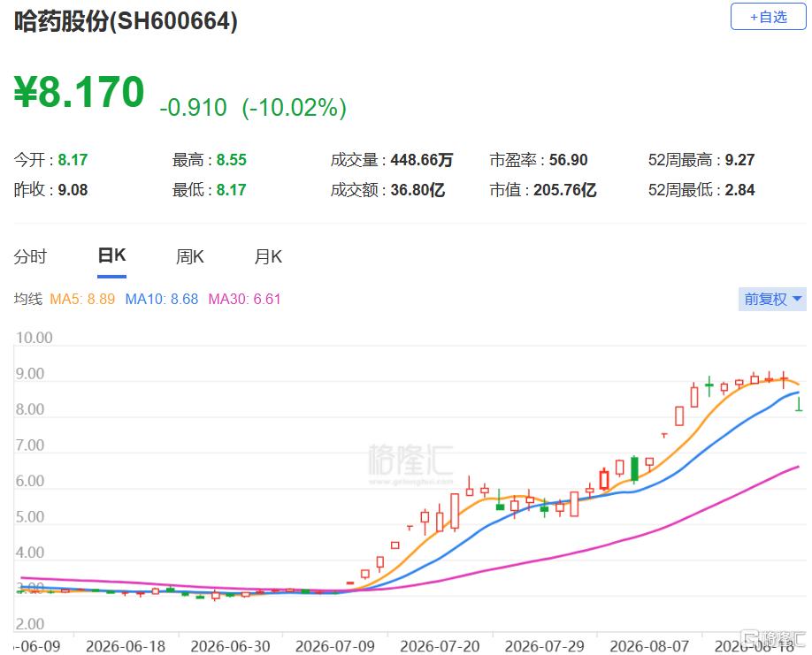Click the 成交额 value 36.80亿
Viewport: 812px width, 655px height.
pyautogui.click(x=417, y=190)
